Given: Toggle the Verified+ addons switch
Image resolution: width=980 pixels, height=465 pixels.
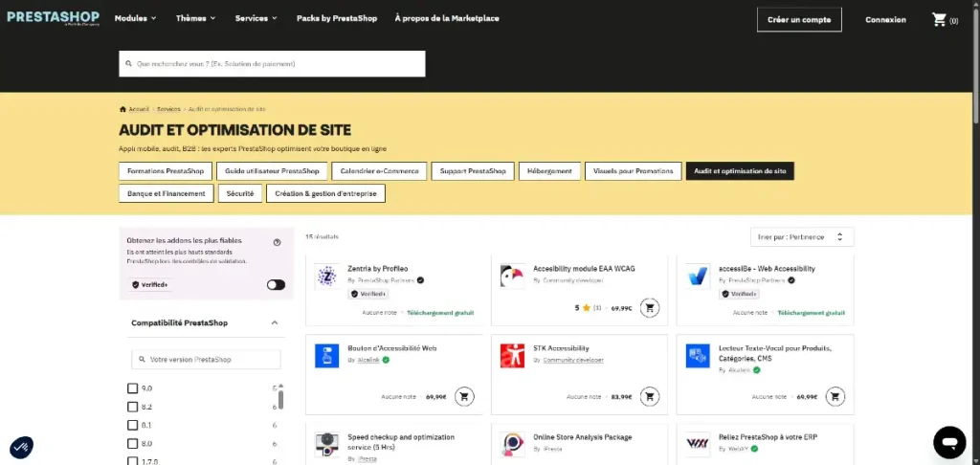Looking at the screenshot, I should click(276, 285).
